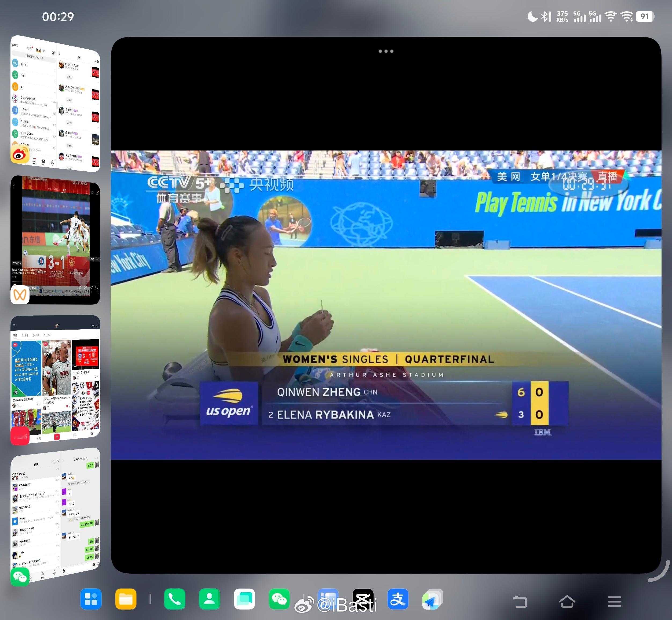Tap the moon Do Not Disturb status icon

tap(532, 16)
